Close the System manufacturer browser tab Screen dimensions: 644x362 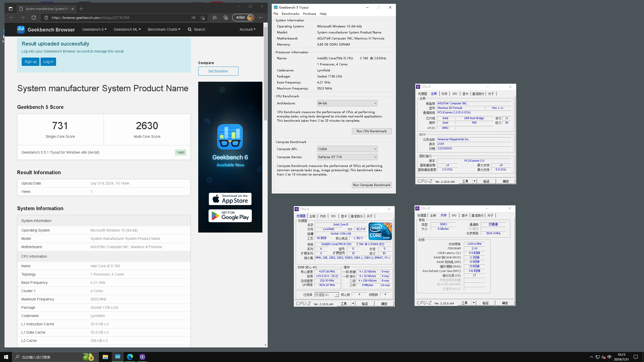click(x=72, y=9)
